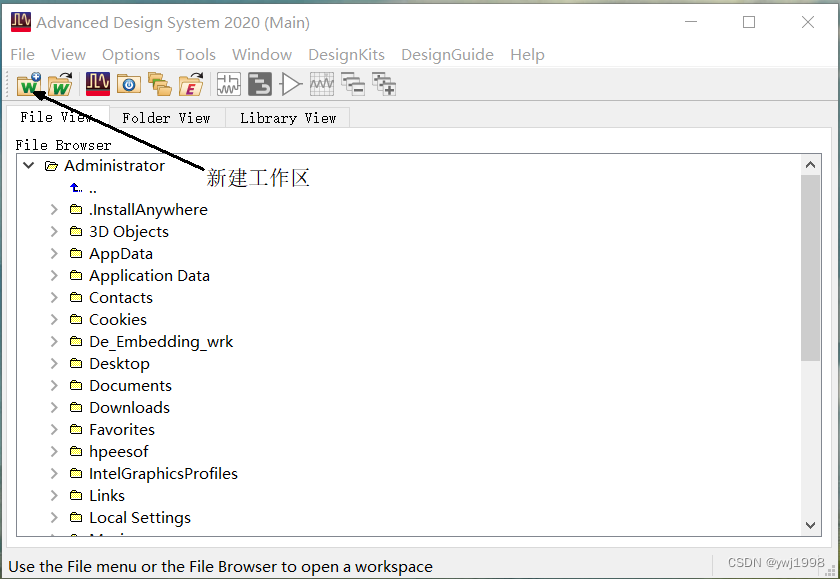Viewport: 840px width, 579px height.
Task: Open the Help menu
Action: pyautogui.click(x=527, y=55)
